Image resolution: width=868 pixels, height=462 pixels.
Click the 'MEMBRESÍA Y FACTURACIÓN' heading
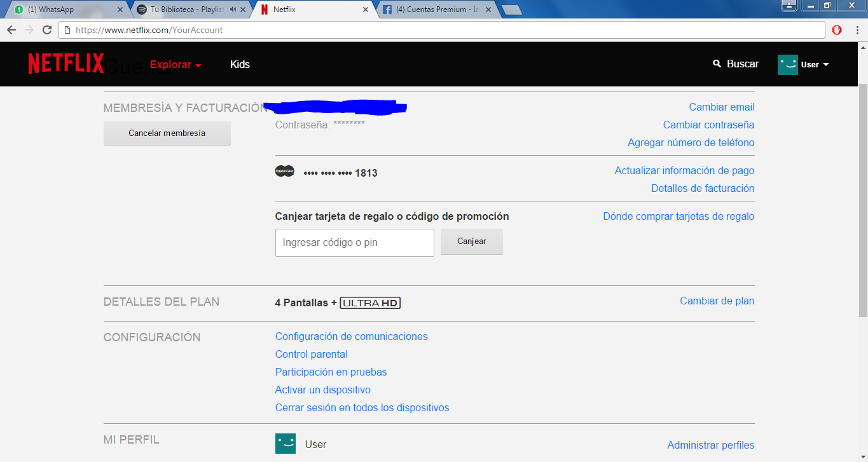186,108
